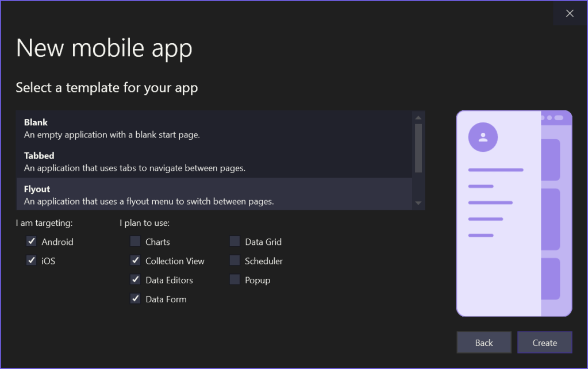Toggle the iOS target checkbox
The height and width of the screenshot is (369, 588).
(32, 260)
